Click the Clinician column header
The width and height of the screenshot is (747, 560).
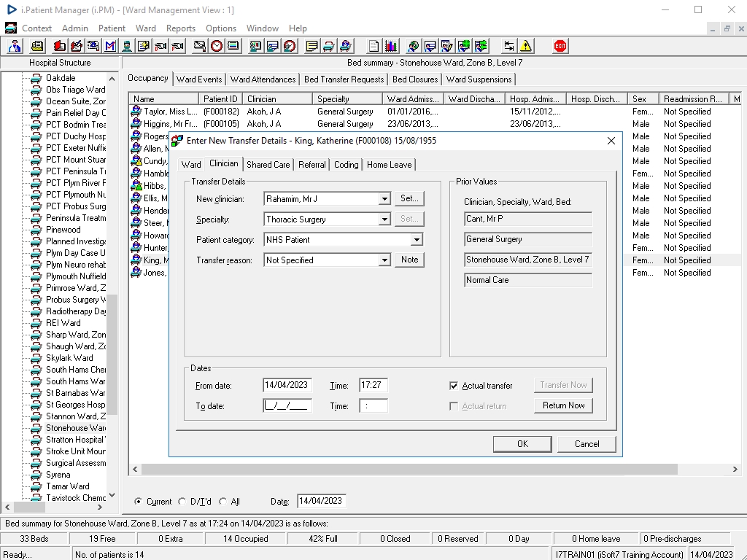click(x=277, y=99)
